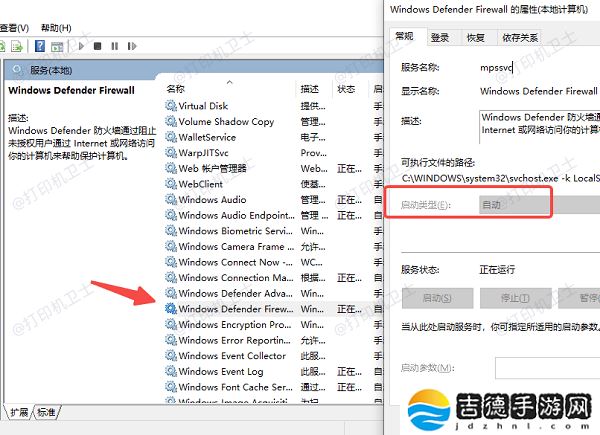Switch to the 依存关系 tab in properties

point(520,38)
